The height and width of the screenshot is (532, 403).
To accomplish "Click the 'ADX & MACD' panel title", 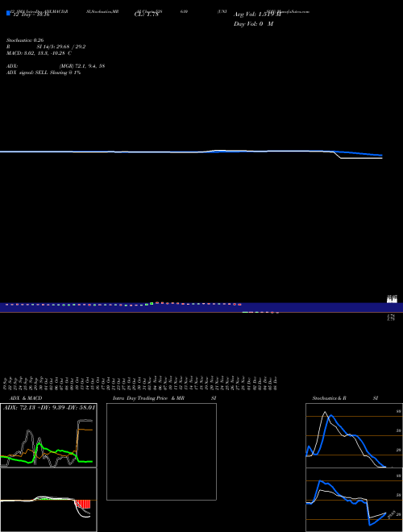I will tap(26, 398).
